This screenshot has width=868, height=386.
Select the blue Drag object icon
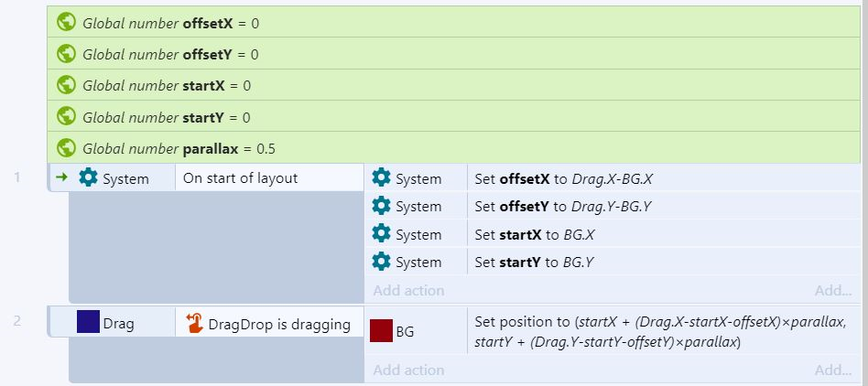tap(88, 322)
